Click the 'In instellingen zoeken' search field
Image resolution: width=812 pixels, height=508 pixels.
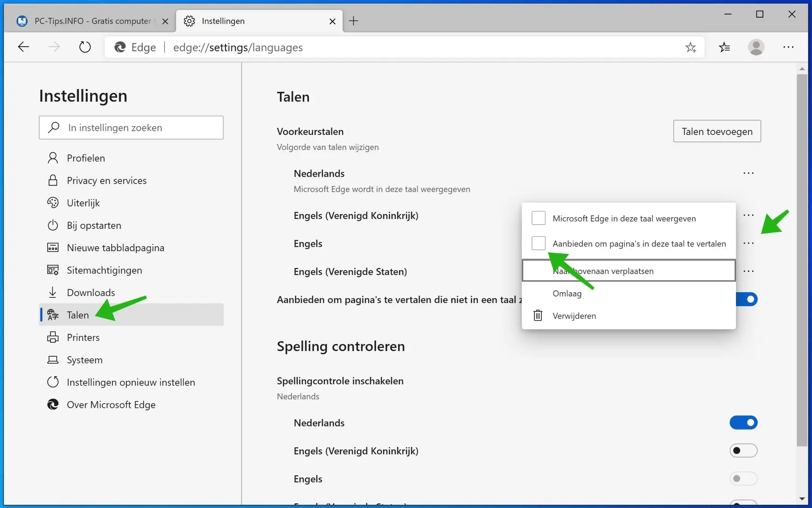(x=131, y=127)
